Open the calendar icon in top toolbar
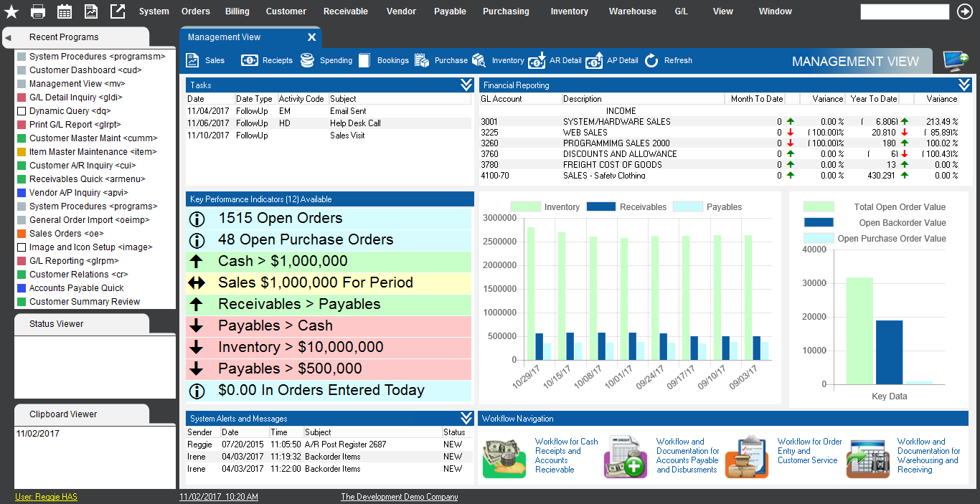The height and width of the screenshot is (504, 980). [65, 11]
